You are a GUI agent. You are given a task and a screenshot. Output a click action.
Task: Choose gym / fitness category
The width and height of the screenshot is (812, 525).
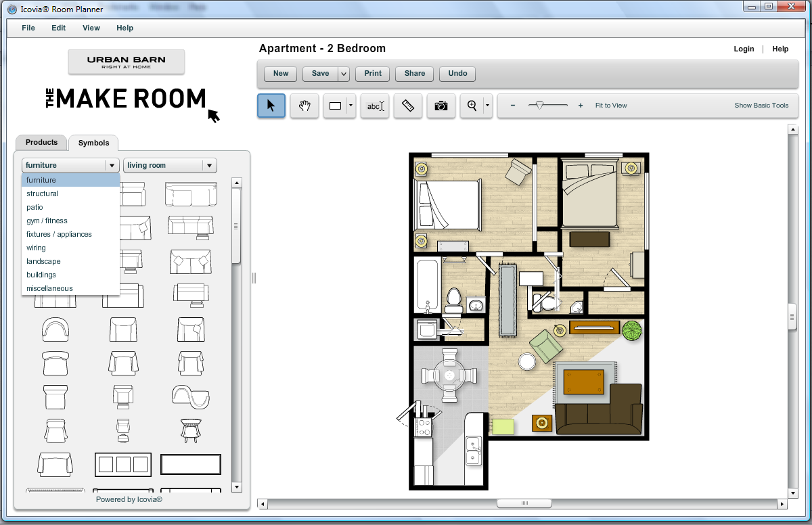[70, 221]
